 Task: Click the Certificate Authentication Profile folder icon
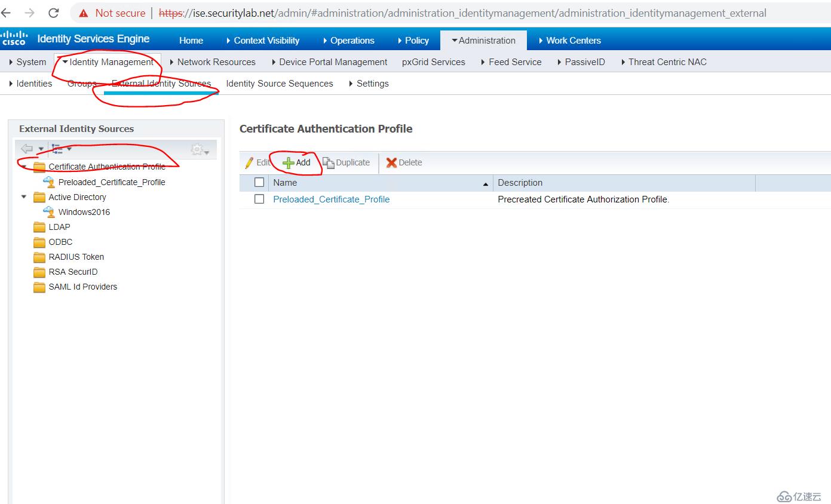[x=39, y=167]
